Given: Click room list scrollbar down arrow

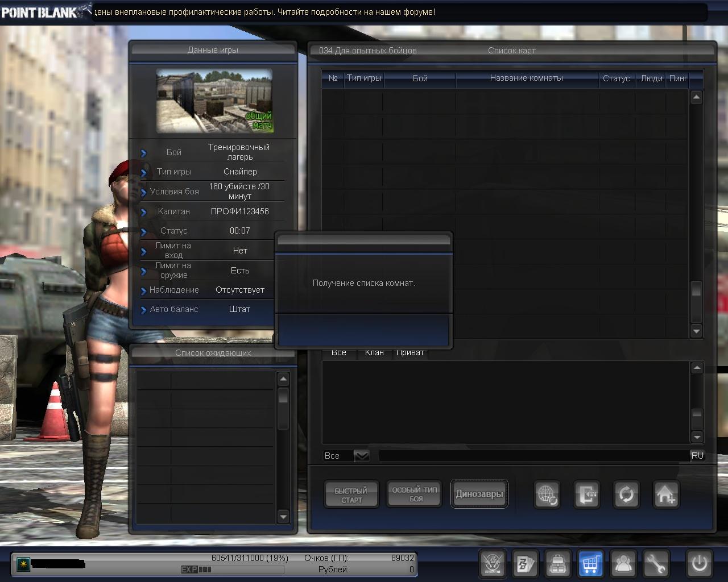Looking at the screenshot, I should [x=696, y=331].
